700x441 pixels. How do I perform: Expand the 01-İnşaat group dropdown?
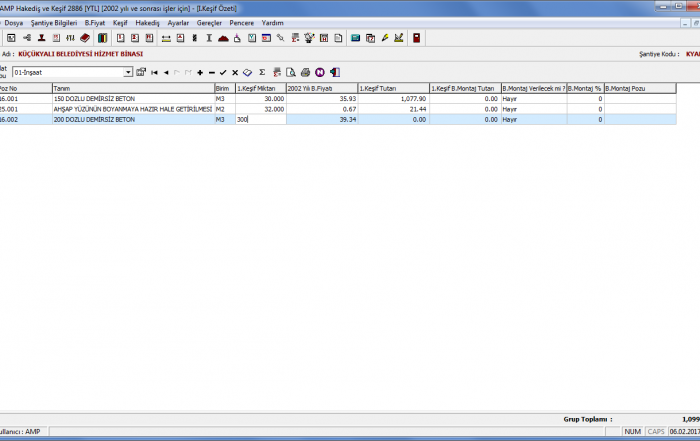(128, 72)
